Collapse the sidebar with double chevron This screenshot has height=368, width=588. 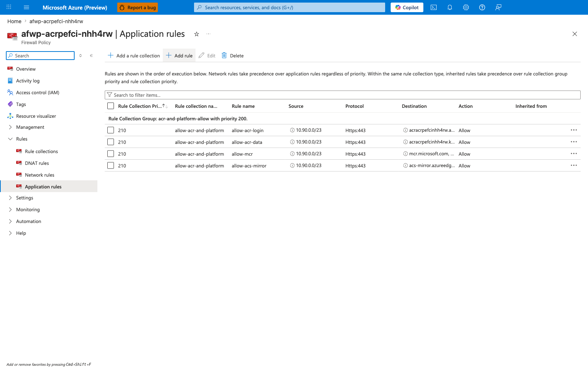coord(92,56)
